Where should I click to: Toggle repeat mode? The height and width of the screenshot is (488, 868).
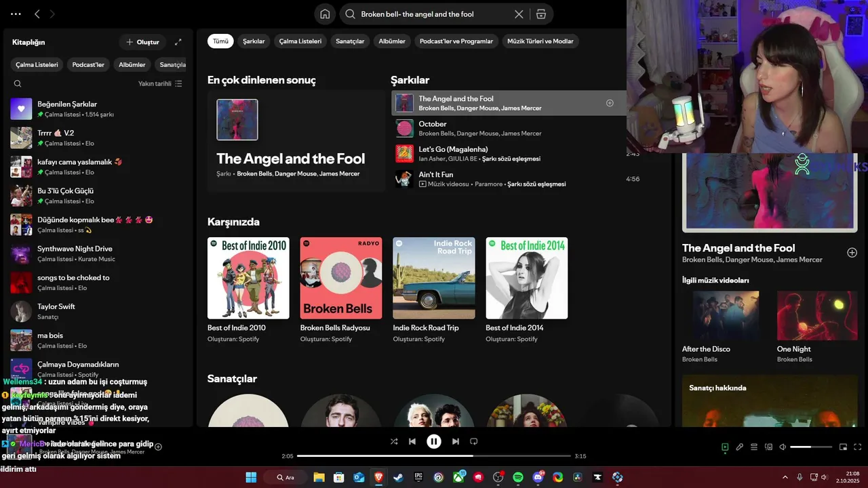[x=474, y=441]
